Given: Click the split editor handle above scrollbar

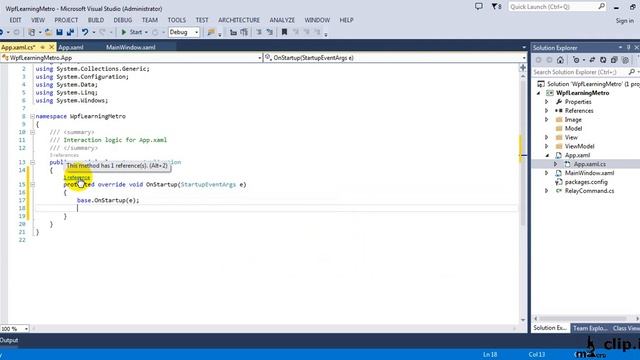Looking at the screenshot, I should [x=523, y=68].
